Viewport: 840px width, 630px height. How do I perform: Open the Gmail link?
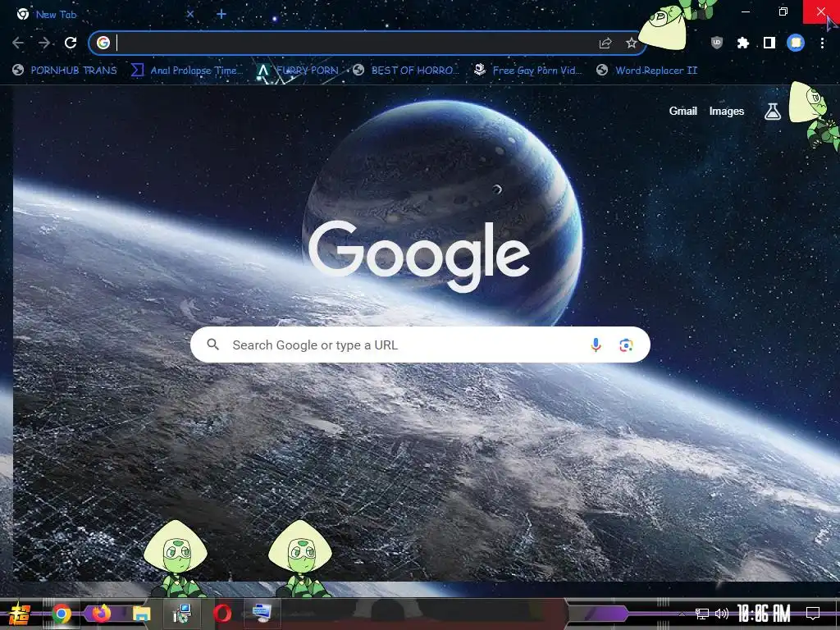(x=683, y=111)
